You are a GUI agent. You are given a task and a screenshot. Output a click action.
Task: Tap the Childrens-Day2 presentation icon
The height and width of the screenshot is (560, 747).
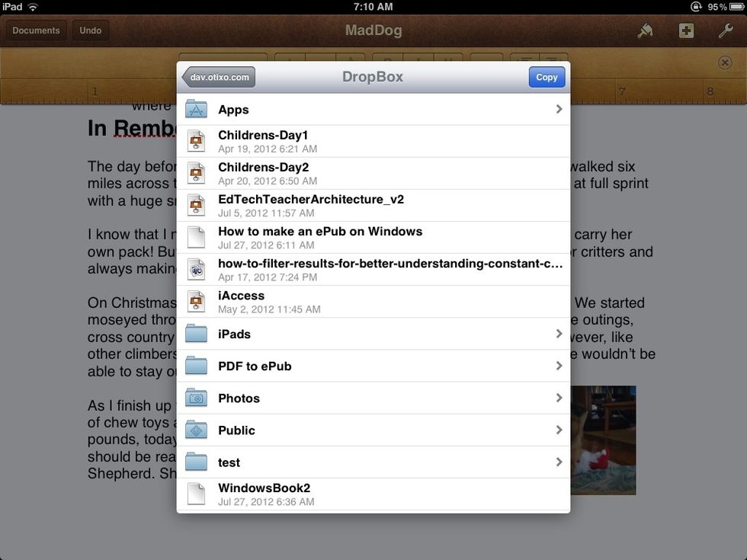coord(197,173)
